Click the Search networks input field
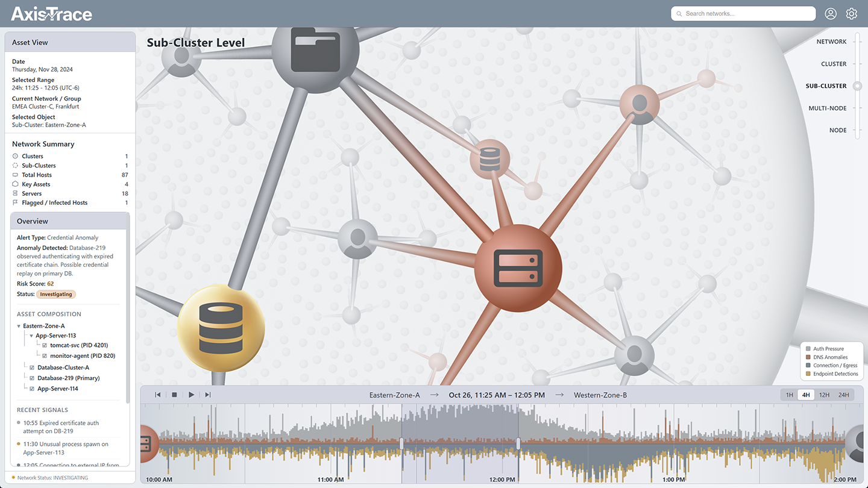868x488 pixels. [x=743, y=13]
